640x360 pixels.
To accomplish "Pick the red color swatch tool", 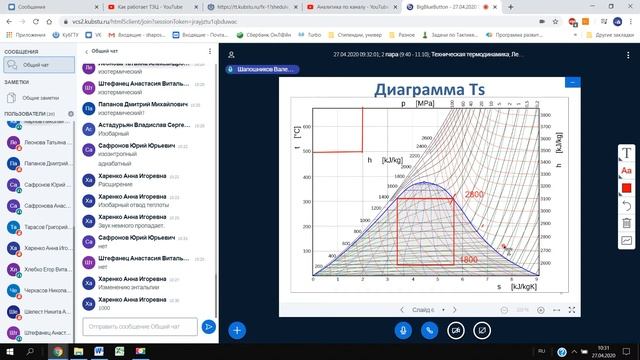I will pyautogui.click(x=627, y=188).
